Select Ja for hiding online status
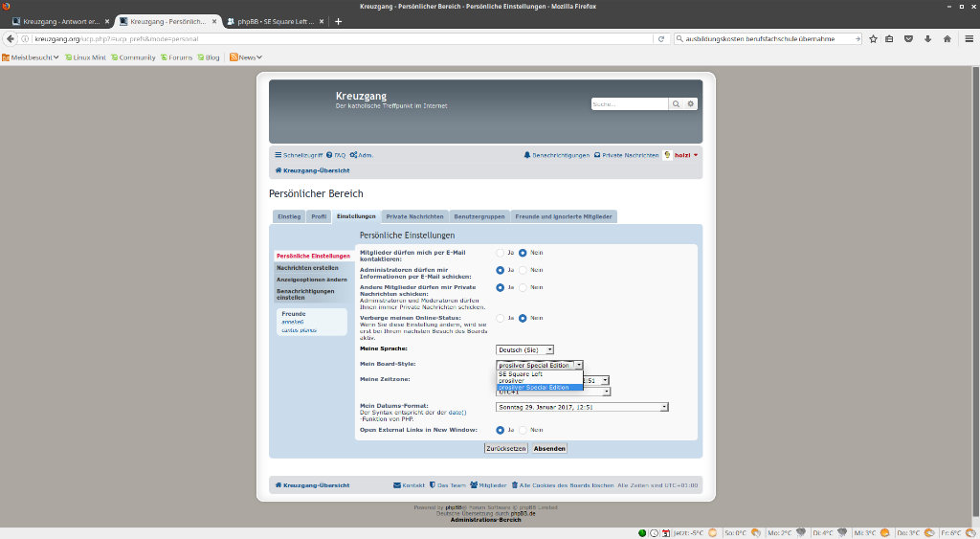 point(500,318)
